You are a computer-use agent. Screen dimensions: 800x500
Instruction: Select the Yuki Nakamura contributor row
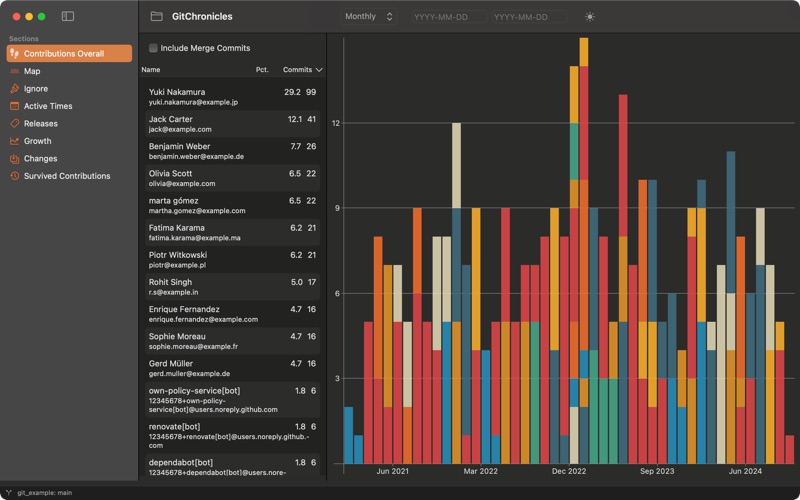[232, 96]
